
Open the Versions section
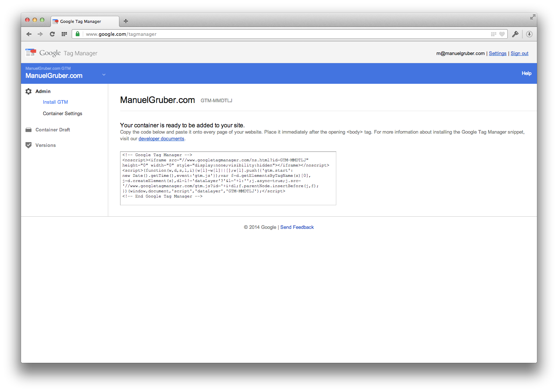45,145
